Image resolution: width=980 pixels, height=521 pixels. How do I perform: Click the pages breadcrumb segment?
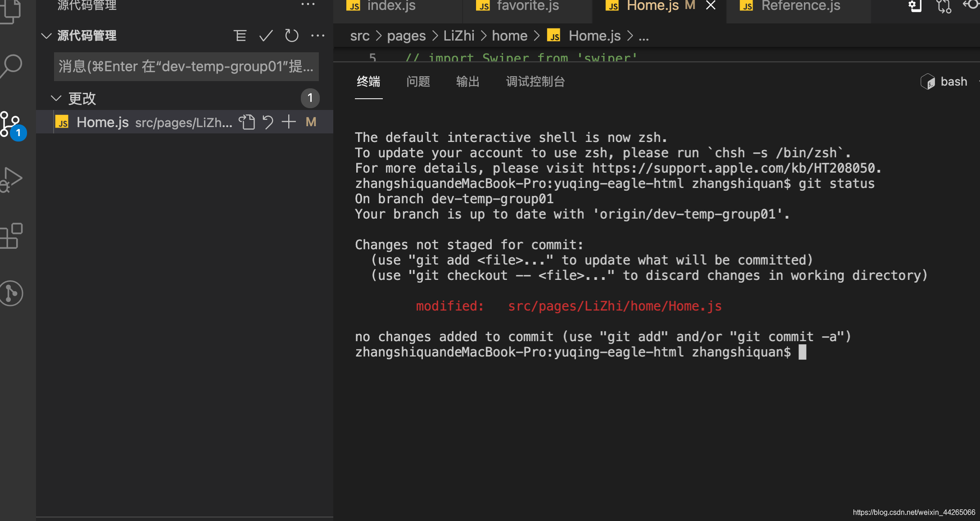(406, 36)
